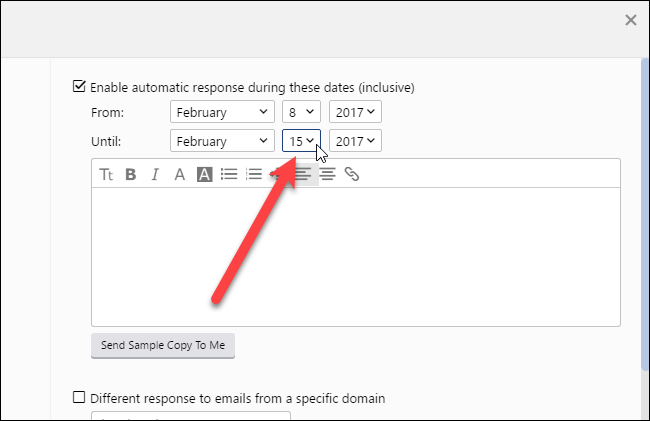Open the From day dropdown showing 8

point(301,112)
